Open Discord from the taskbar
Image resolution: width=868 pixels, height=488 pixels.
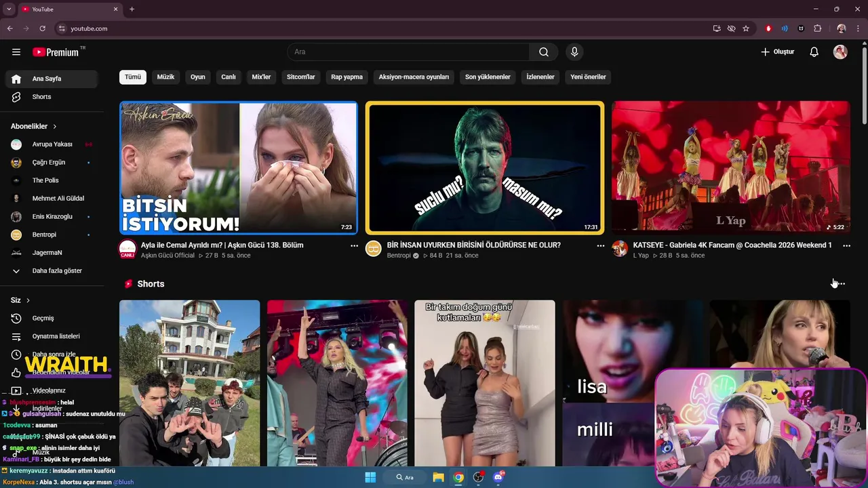pos(499,477)
